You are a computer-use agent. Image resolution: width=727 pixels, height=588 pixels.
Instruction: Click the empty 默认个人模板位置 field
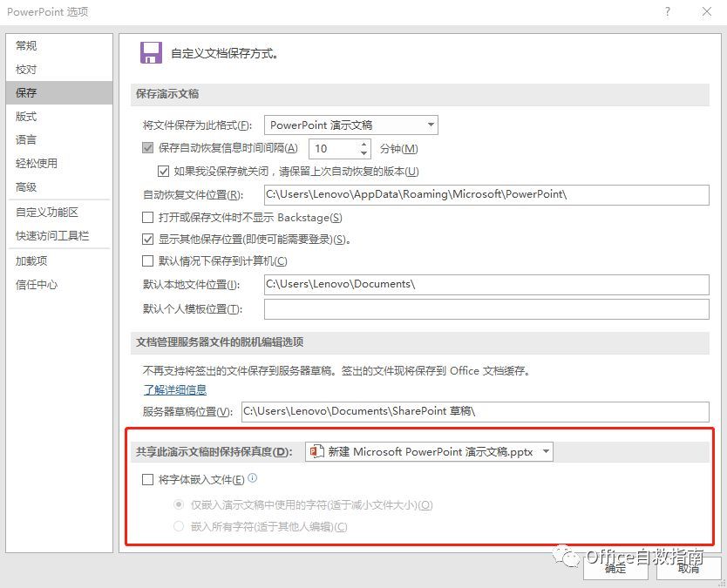pyautogui.click(x=486, y=309)
